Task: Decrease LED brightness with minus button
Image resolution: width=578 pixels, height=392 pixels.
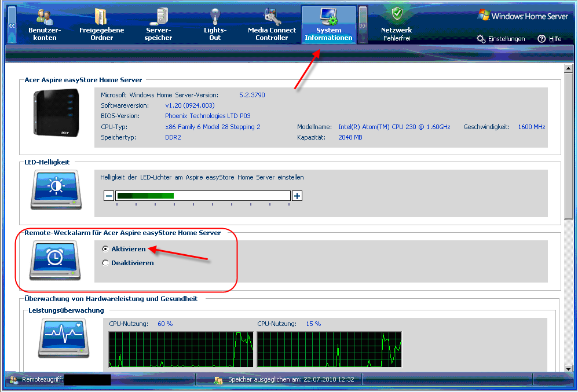Action: 109,196
